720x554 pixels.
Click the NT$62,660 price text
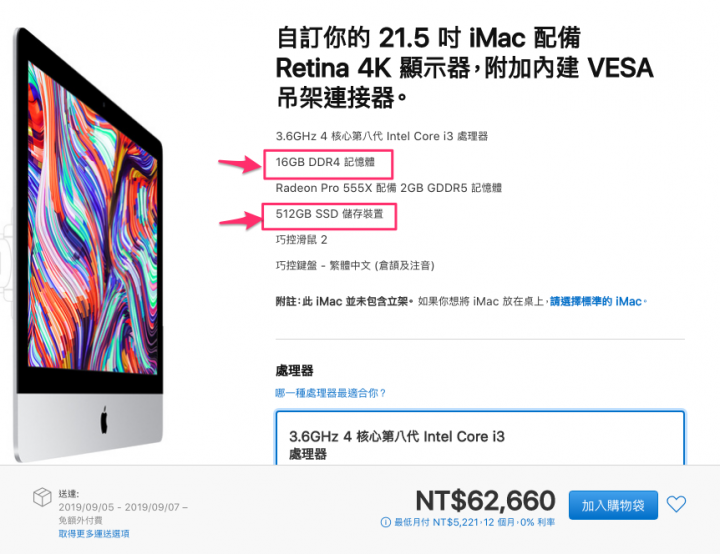pos(485,500)
